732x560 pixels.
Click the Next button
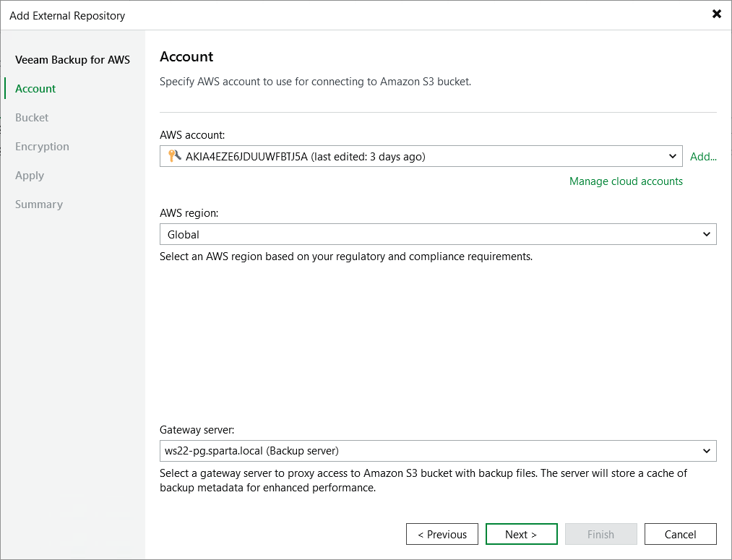point(521,534)
